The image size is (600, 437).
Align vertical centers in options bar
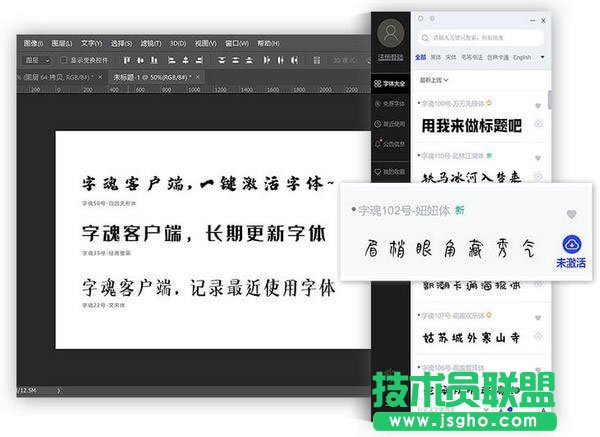tap(140, 60)
